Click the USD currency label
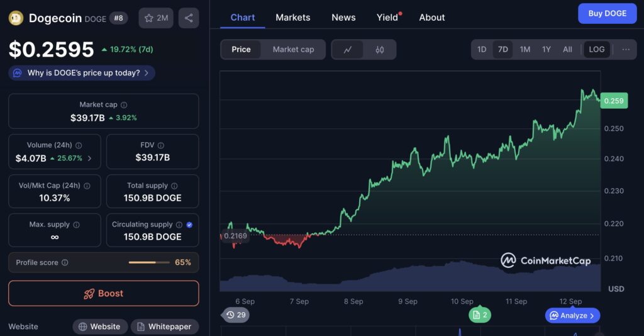 pos(616,289)
